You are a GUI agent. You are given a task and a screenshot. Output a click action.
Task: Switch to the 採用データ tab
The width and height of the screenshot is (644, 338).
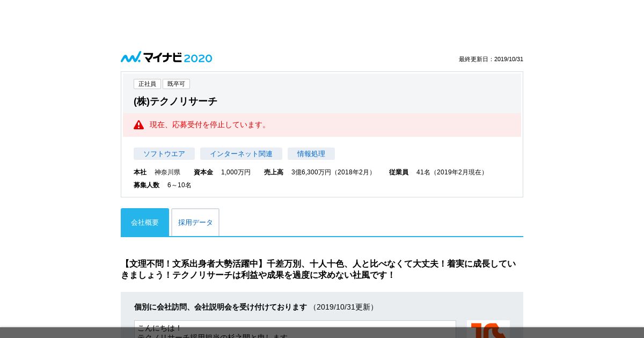tap(195, 222)
